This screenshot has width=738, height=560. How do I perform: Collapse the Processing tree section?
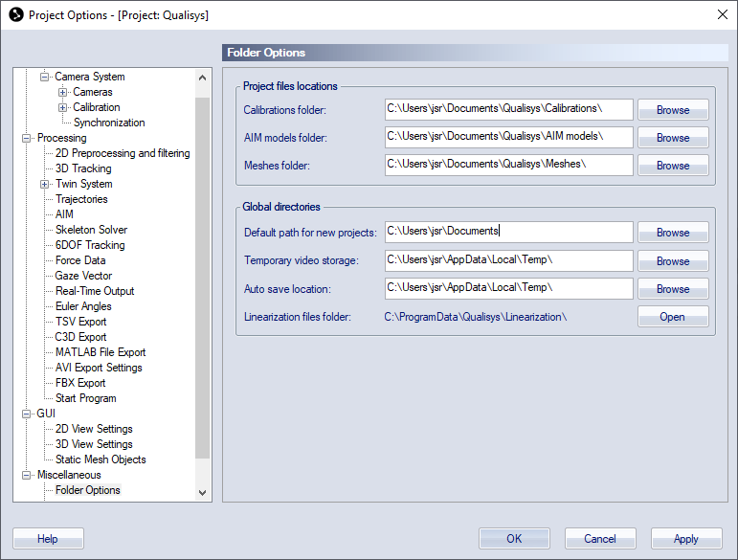[x=27, y=139]
